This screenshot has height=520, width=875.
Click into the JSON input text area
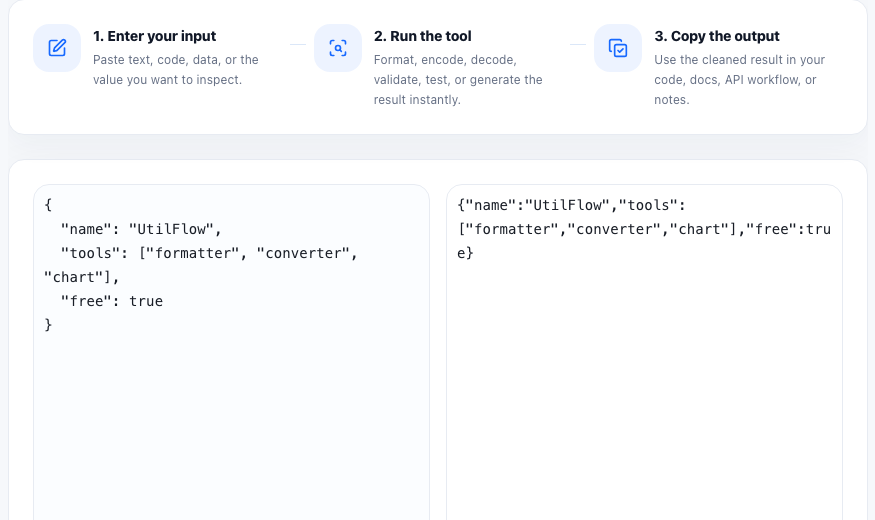[232, 353]
